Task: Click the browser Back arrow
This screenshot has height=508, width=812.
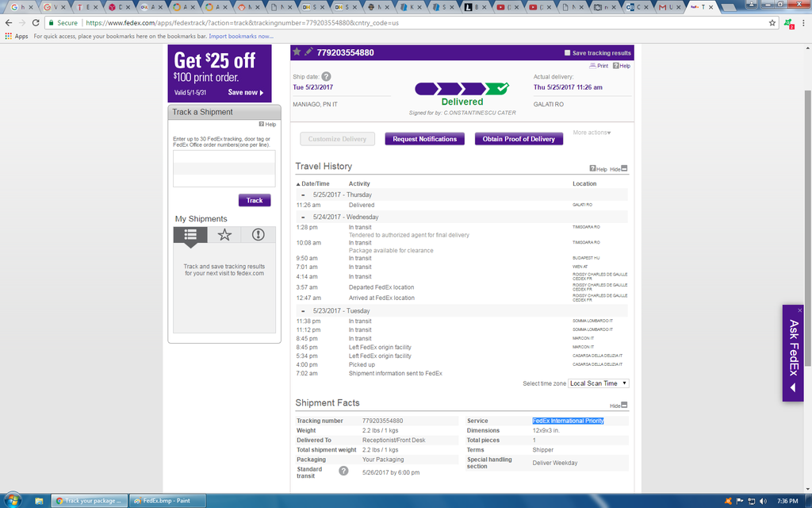Action: tap(9, 23)
